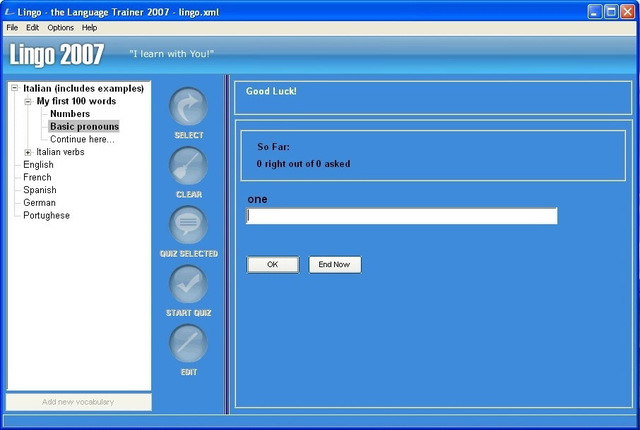Open the Edit menu
Viewport: 640px width, 430px height.
click(x=32, y=28)
